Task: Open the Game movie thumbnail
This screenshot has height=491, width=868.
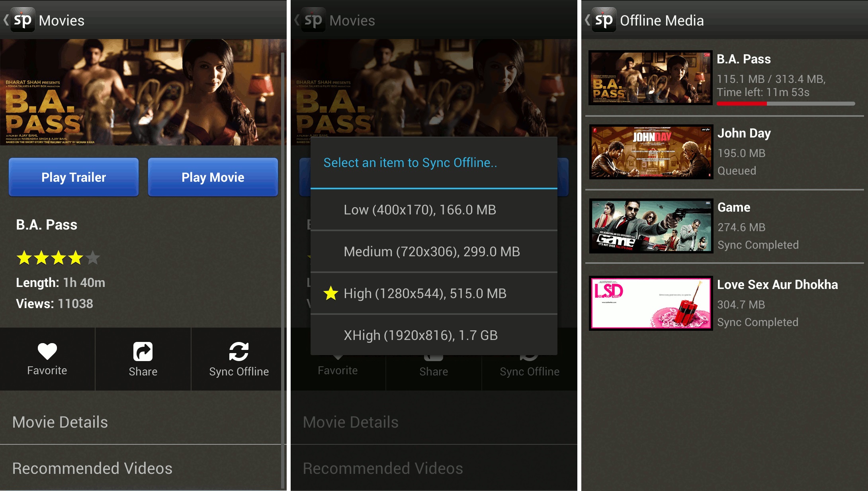Action: 651,226
